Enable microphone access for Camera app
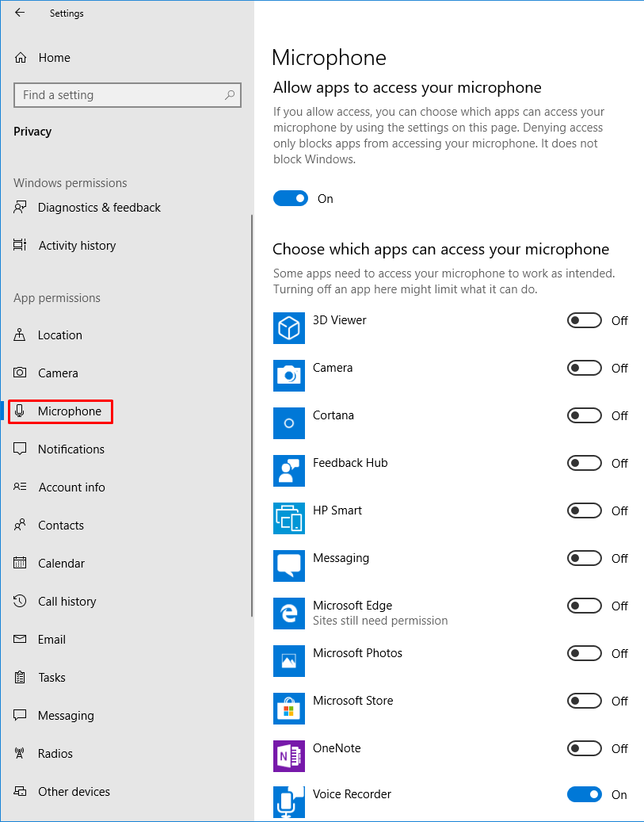The width and height of the screenshot is (644, 822). click(x=585, y=368)
